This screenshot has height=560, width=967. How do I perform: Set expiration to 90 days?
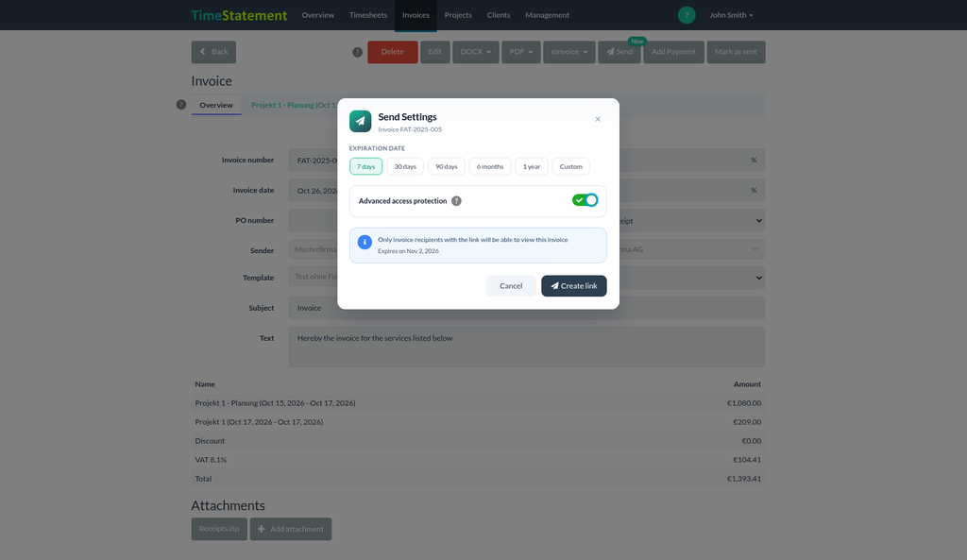coord(447,166)
